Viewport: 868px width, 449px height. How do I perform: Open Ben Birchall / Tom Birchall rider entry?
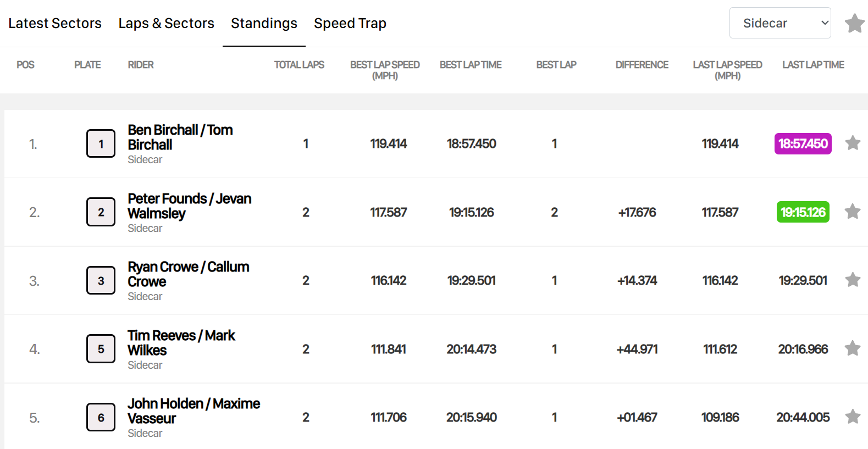180,137
